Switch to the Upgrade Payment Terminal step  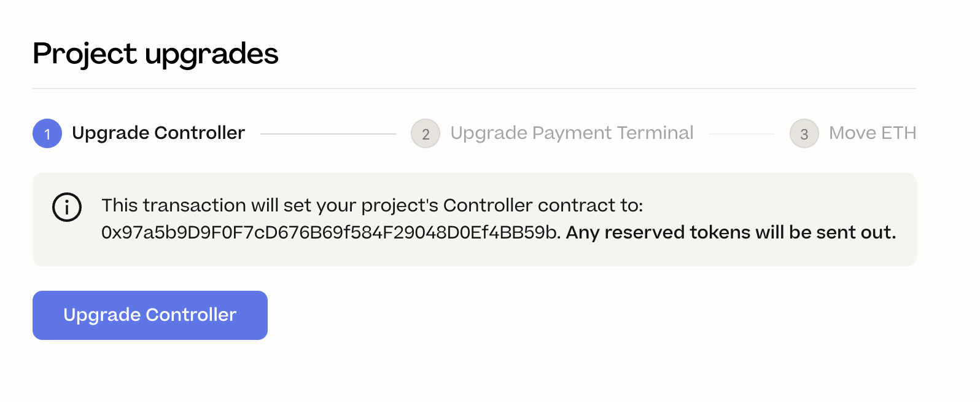click(572, 133)
